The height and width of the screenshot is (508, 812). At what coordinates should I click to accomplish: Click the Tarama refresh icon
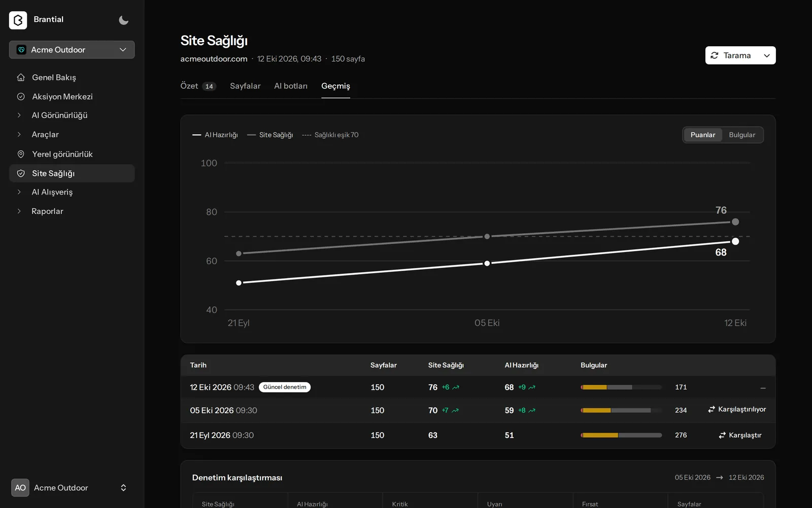tap(715, 55)
